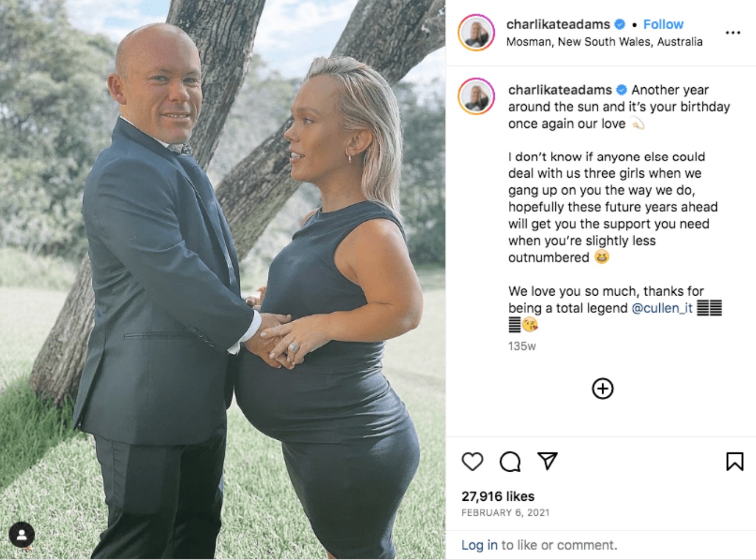Screen dimensions: 756x560
Task: Load more comments with the plus circle
Action: [602, 388]
